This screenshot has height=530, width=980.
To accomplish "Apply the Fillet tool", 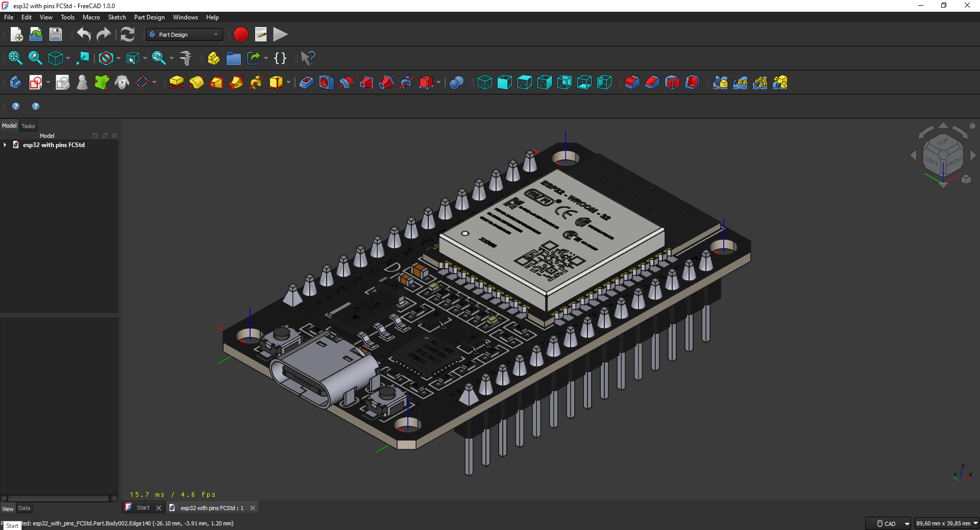I will [x=632, y=82].
